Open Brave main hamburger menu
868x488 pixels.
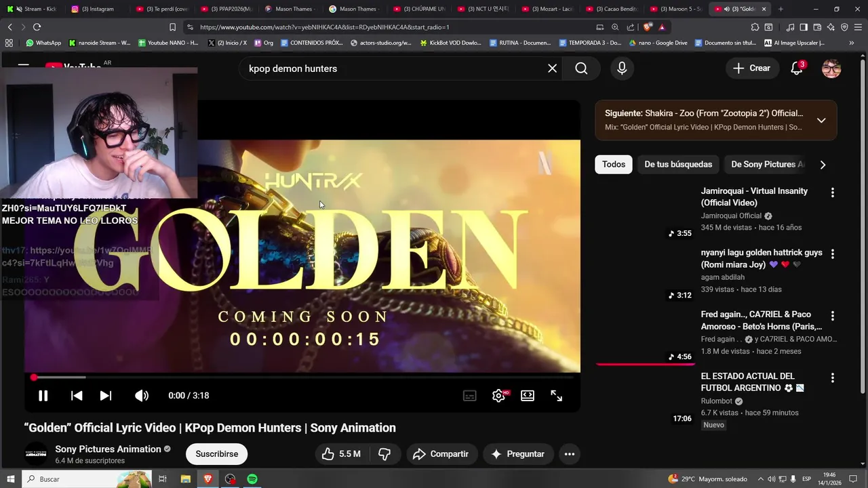[x=859, y=27]
